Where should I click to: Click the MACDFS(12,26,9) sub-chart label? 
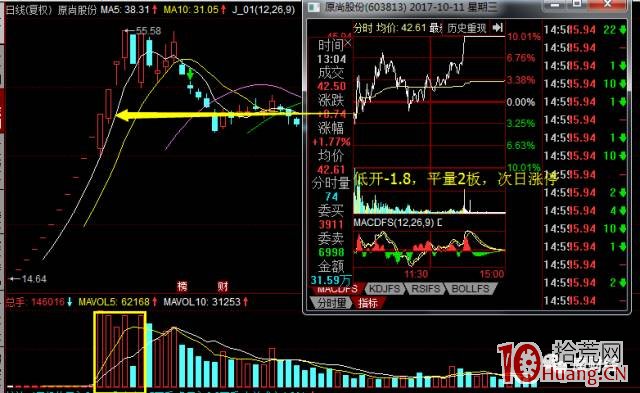(x=394, y=223)
